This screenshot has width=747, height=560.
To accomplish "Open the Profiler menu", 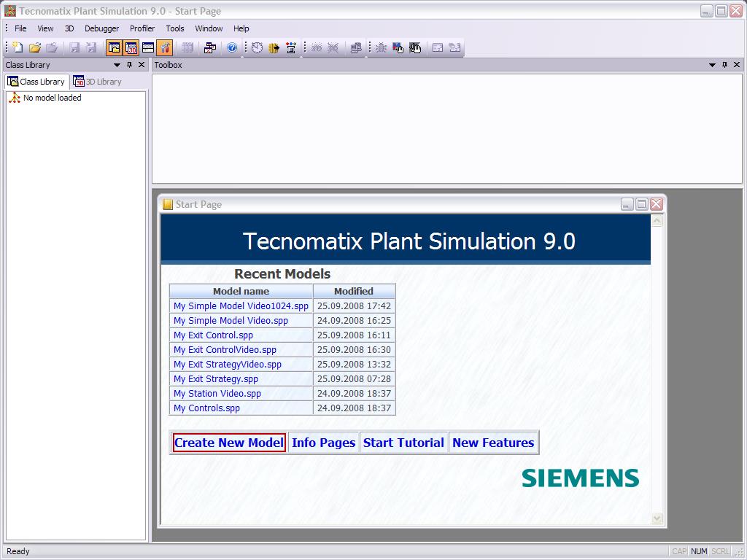I will (142, 28).
